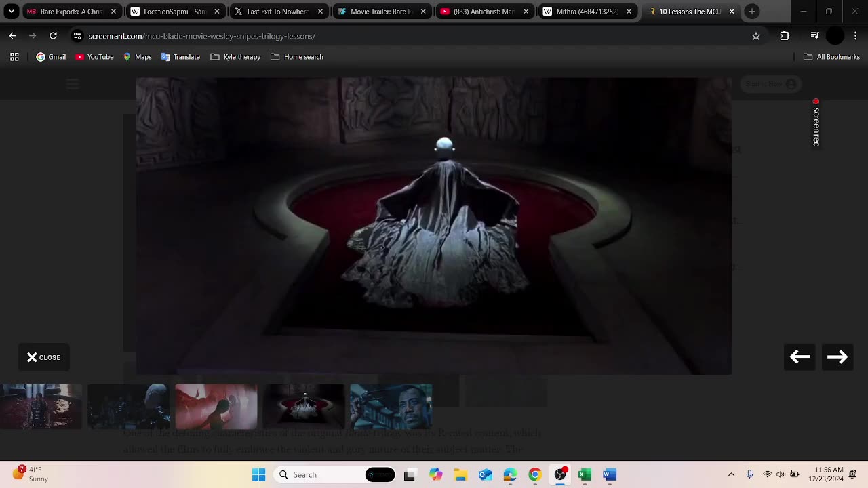The width and height of the screenshot is (868, 488).
Task: Go back to previous page
Action: pos(12,35)
